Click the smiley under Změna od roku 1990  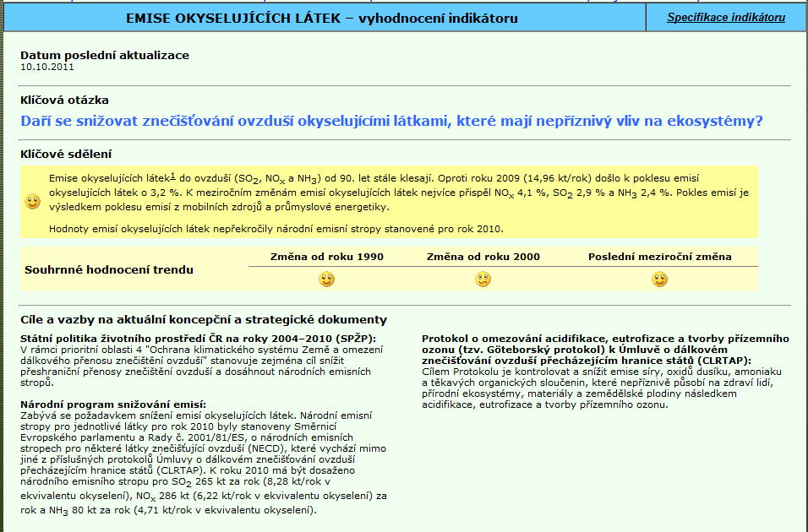[x=327, y=280]
